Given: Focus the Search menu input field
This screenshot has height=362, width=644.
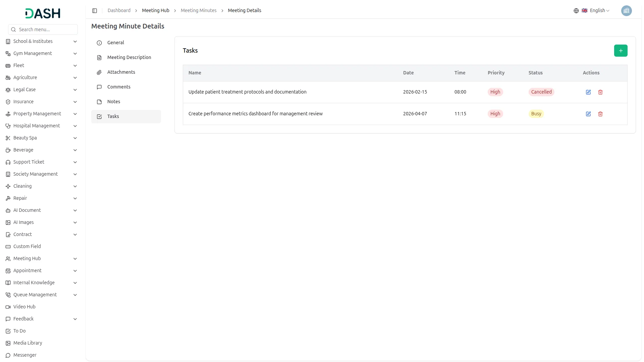Looking at the screenshot, I should click(46, 29).
